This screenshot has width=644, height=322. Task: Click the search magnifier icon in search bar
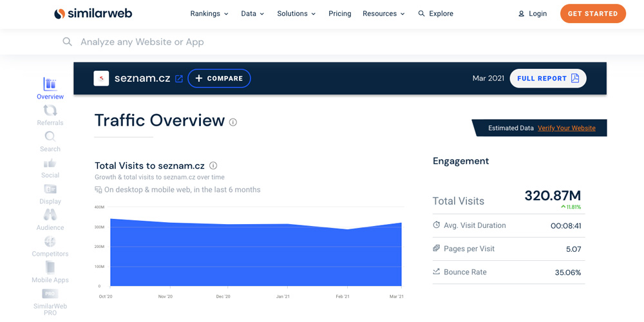[x=67, y=41]
